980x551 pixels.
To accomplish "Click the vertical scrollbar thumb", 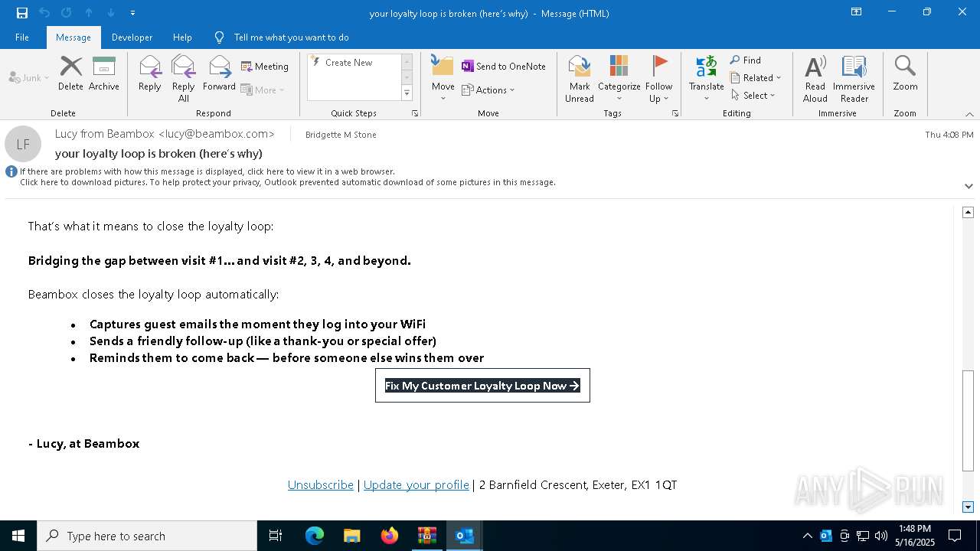I will coord(968,420).
